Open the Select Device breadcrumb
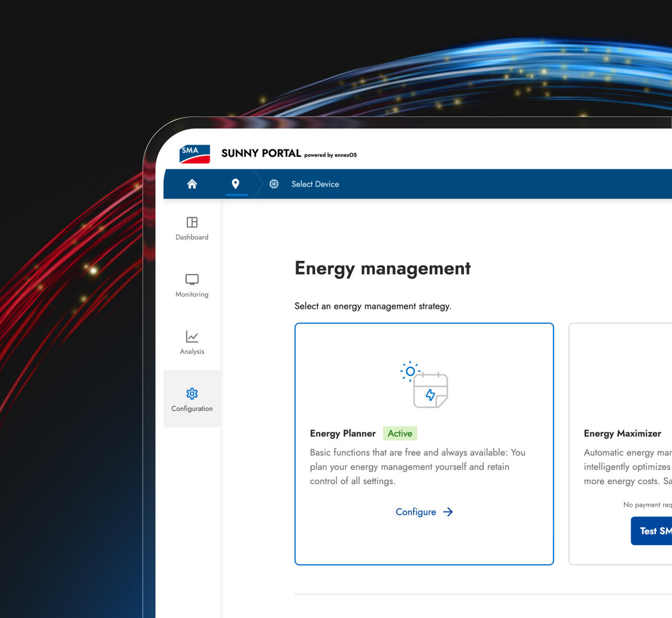The image size is (672, 618). (315, 184)
